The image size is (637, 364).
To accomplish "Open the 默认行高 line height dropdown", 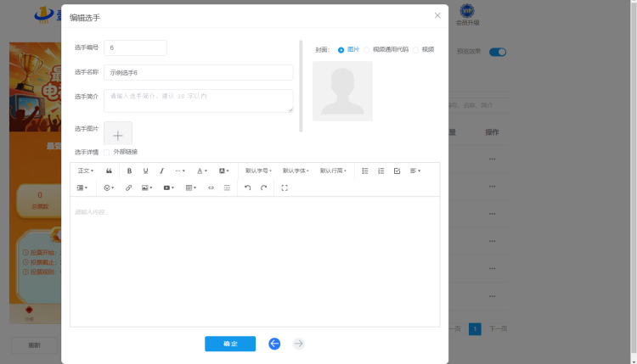I will tap(333, 171).
